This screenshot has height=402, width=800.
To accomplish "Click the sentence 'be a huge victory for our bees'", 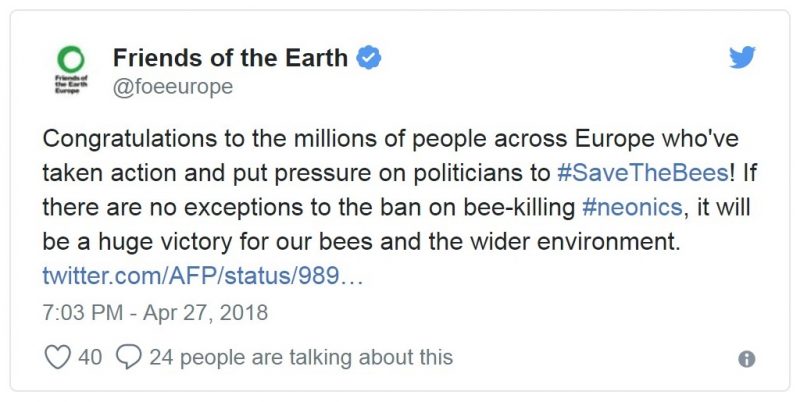I will (207, 241).
